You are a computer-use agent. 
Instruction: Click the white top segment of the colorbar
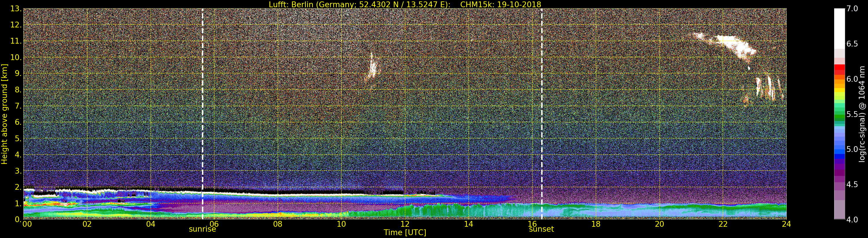(839, 29)
